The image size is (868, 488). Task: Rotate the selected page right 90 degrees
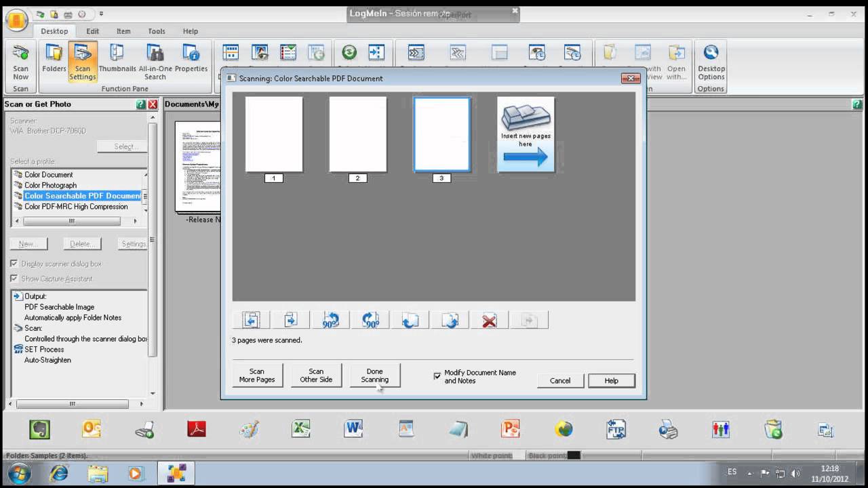pyautogui.click(x=370, y=319)
